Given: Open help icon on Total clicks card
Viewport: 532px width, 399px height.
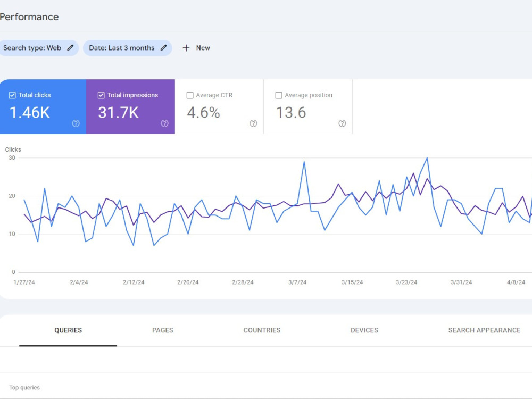Looking at the screenshot, I should point(76,123).
